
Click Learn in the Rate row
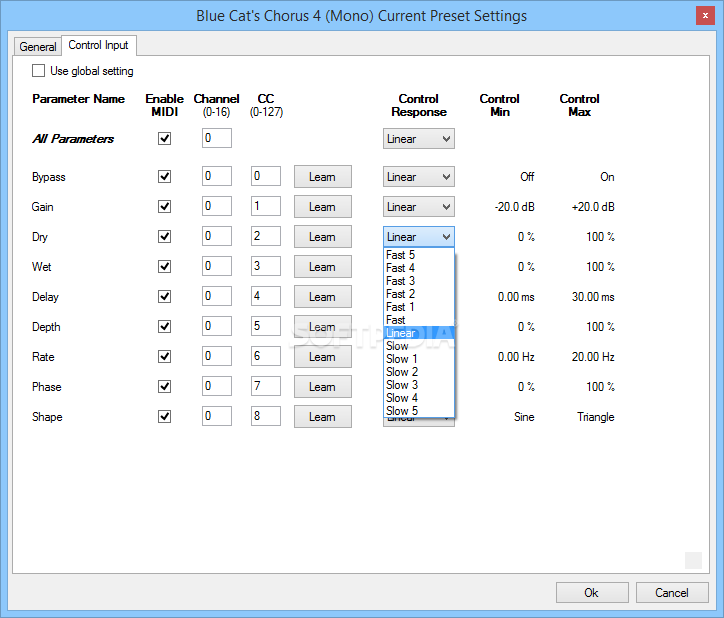323,357
